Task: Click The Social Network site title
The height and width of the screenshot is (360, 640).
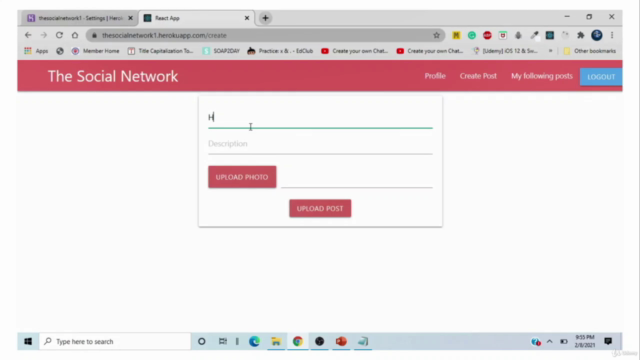Action: 113,76
